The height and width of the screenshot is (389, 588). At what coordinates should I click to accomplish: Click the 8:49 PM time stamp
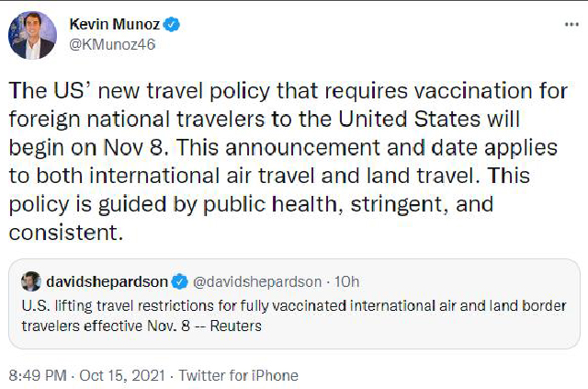tap(38, 375)
